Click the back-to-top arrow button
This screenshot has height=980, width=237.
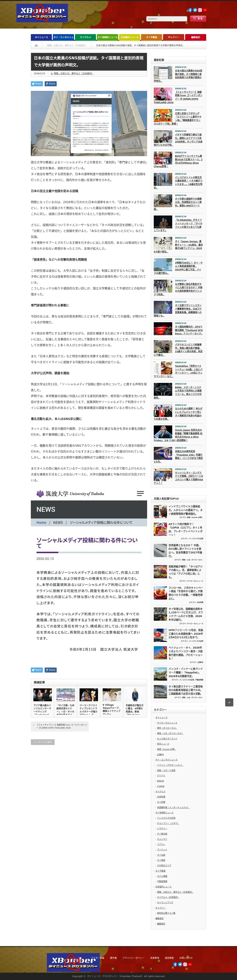(229, 702)
